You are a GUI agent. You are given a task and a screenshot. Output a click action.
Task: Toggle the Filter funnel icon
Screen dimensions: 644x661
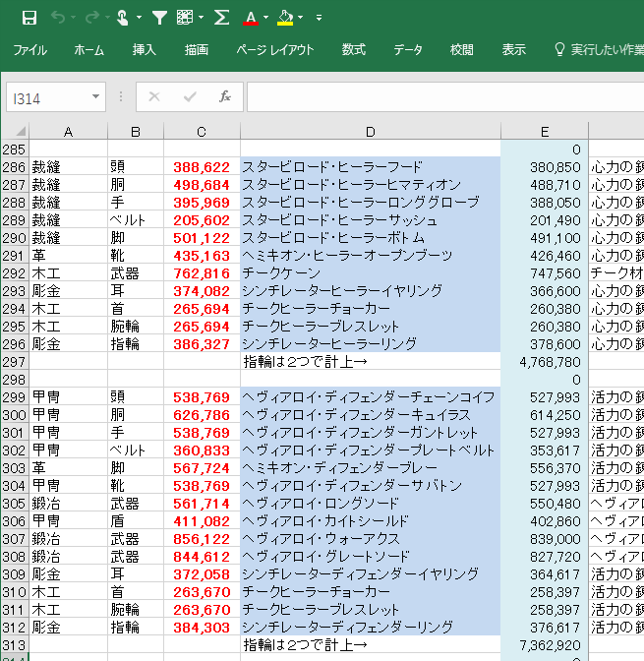[159, 18]
